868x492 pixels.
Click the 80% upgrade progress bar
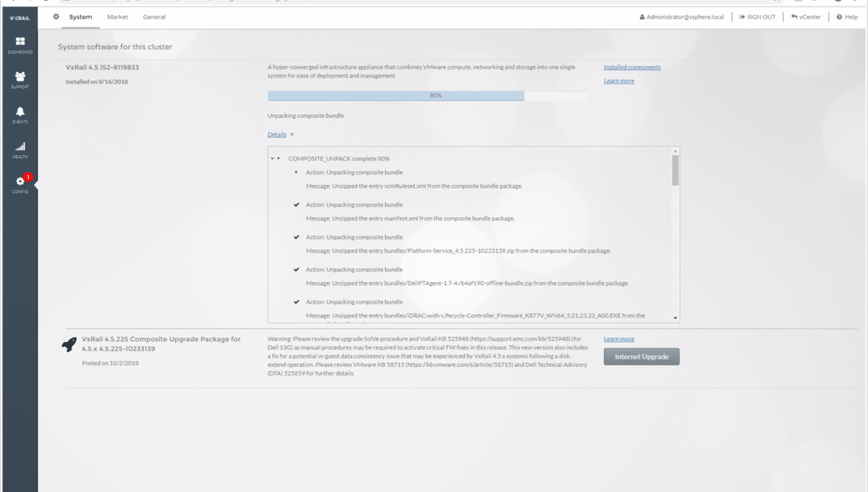427,96
